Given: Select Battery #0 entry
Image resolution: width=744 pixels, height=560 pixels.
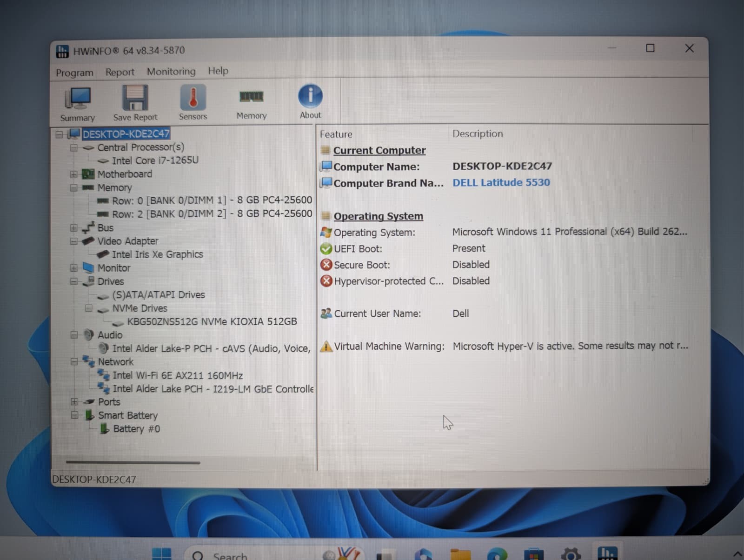Looking at the screenshot, I should point(137,429).
